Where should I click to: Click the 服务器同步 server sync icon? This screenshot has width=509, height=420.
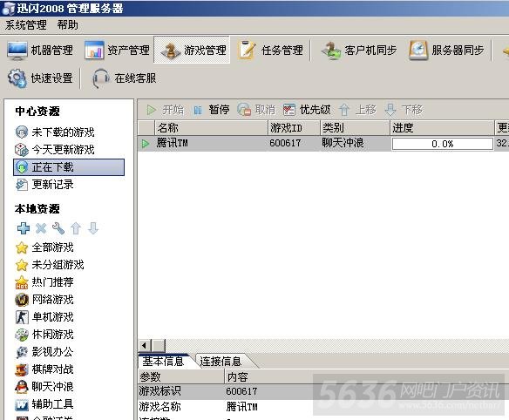pos(417,51)
